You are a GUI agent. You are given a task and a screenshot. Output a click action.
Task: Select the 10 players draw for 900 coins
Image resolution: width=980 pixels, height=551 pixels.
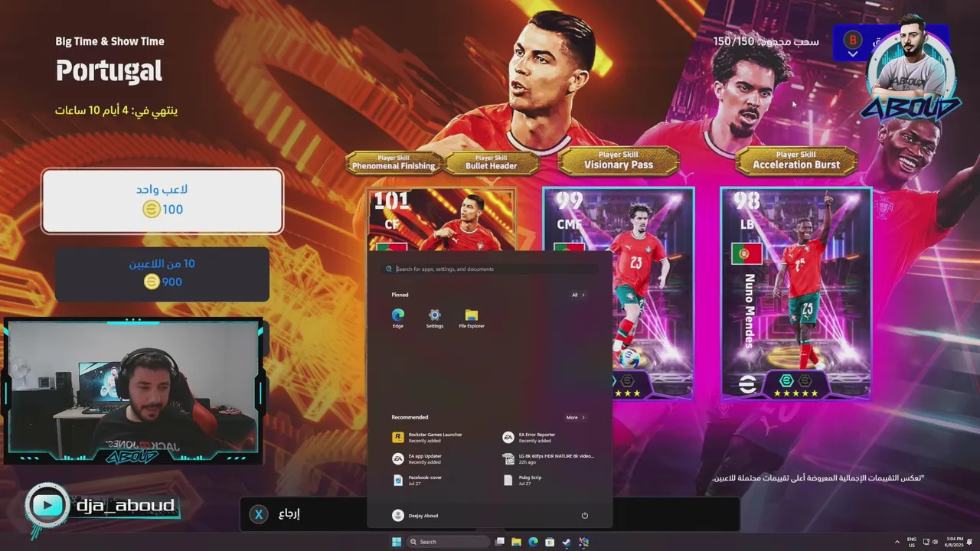[x=162, y=273]
